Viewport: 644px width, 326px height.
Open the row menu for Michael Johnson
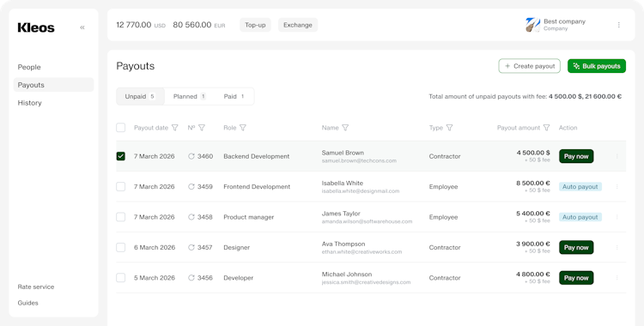coord(617,278)
